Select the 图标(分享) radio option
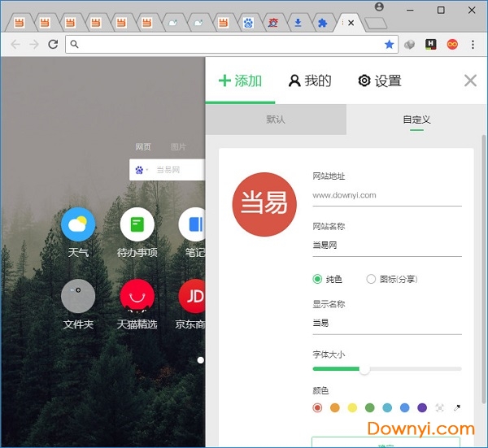 coord(371,279)
